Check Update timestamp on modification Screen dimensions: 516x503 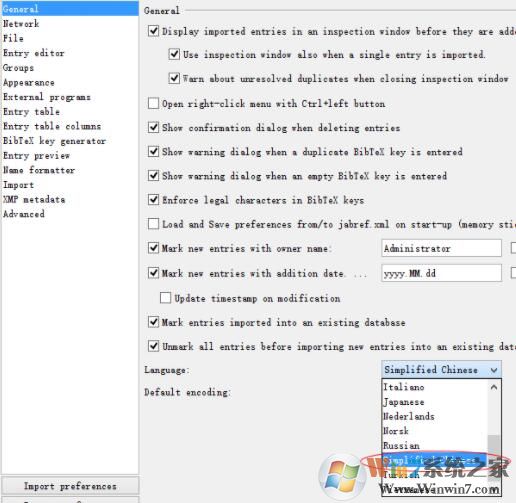tap(165, 298)
